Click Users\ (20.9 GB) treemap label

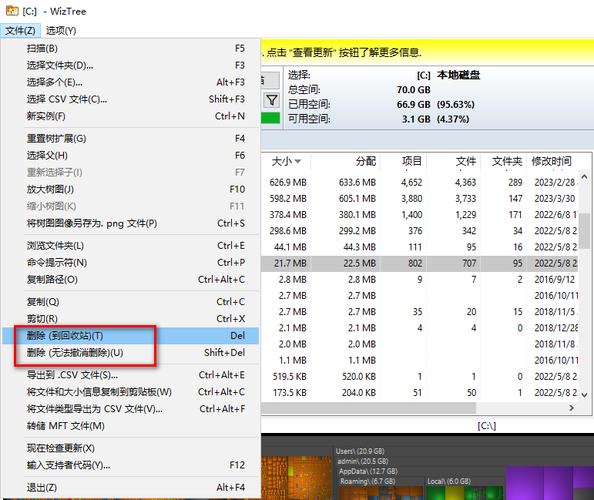click(x=360, y=451)
